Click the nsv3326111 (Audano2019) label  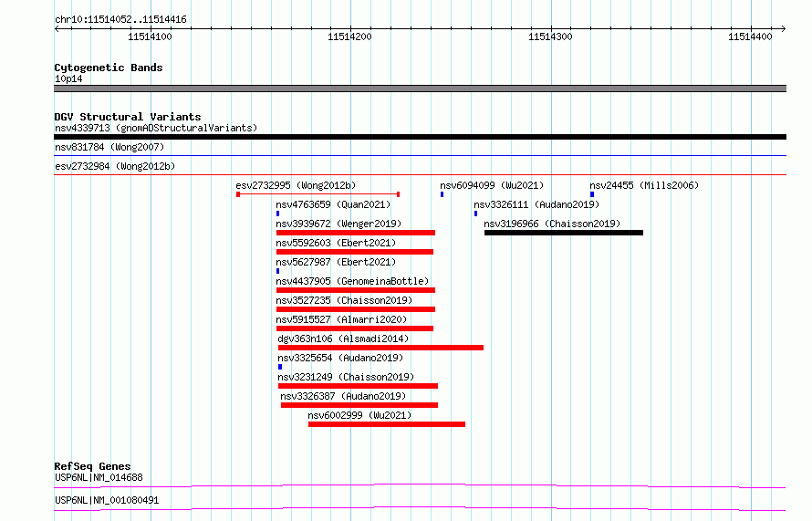click(536, 204)
